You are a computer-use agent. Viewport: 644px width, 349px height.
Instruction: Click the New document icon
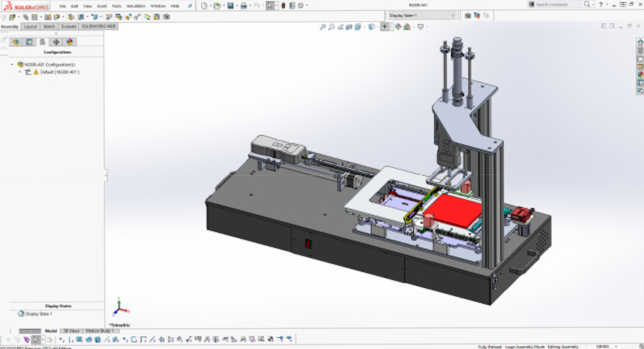(x=204, y=6)
